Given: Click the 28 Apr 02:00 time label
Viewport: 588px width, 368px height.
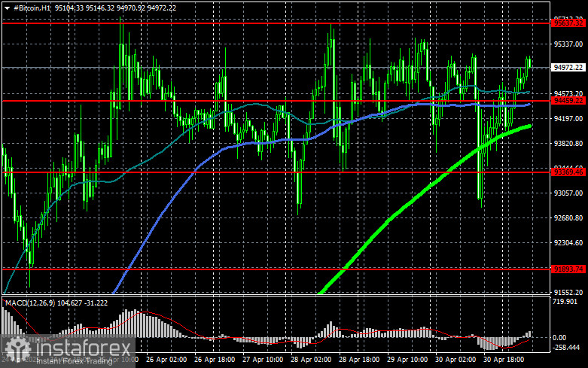Looking at the screenshot, I should pos(311,360).
